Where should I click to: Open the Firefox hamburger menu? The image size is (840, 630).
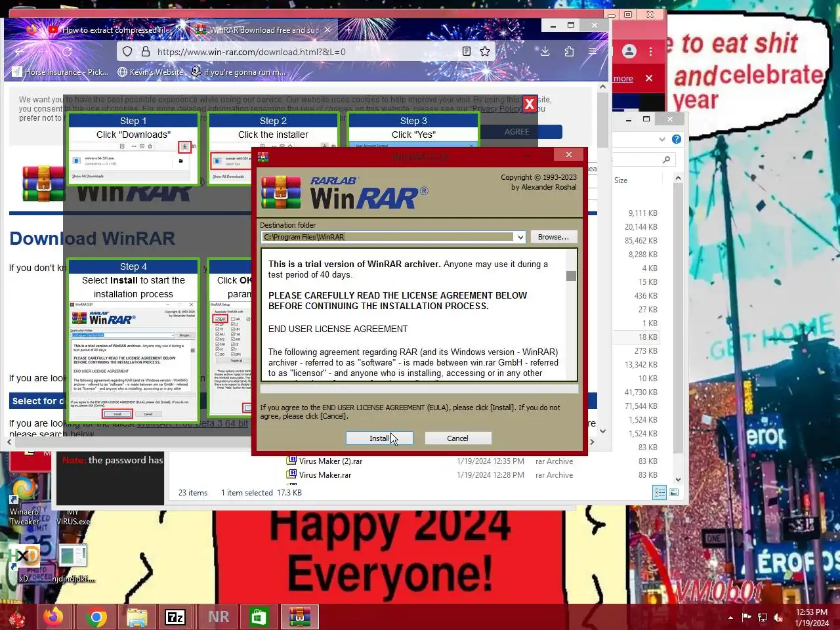(x=593, y=51)
